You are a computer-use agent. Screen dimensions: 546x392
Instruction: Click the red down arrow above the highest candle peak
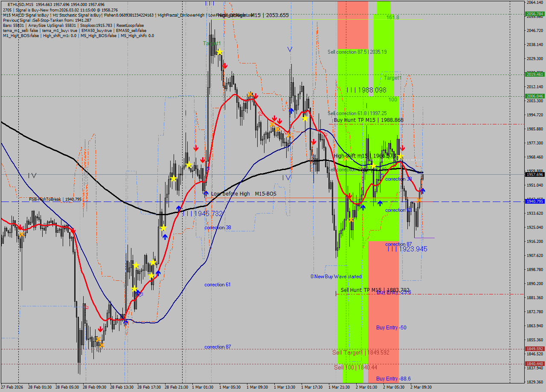[225, 66]
